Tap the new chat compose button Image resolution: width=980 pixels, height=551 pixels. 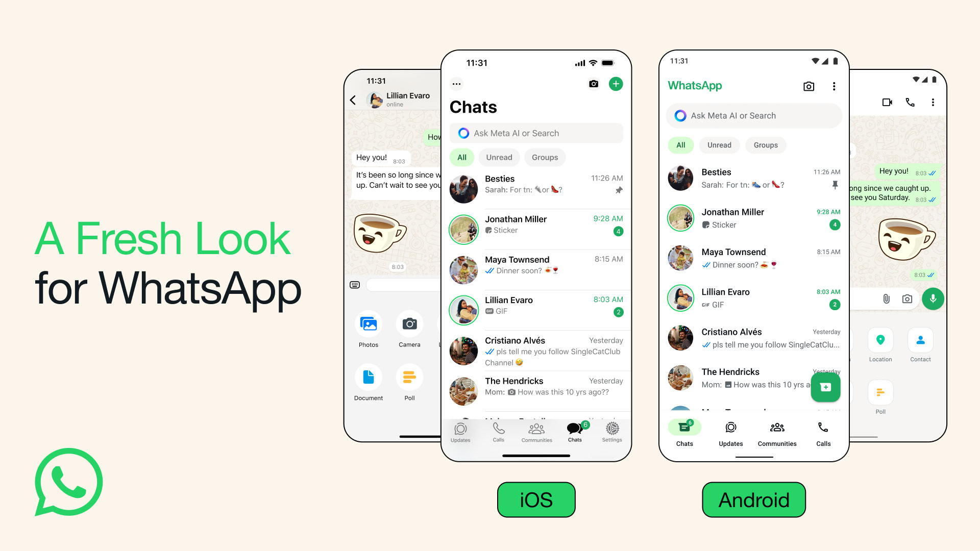616,84
